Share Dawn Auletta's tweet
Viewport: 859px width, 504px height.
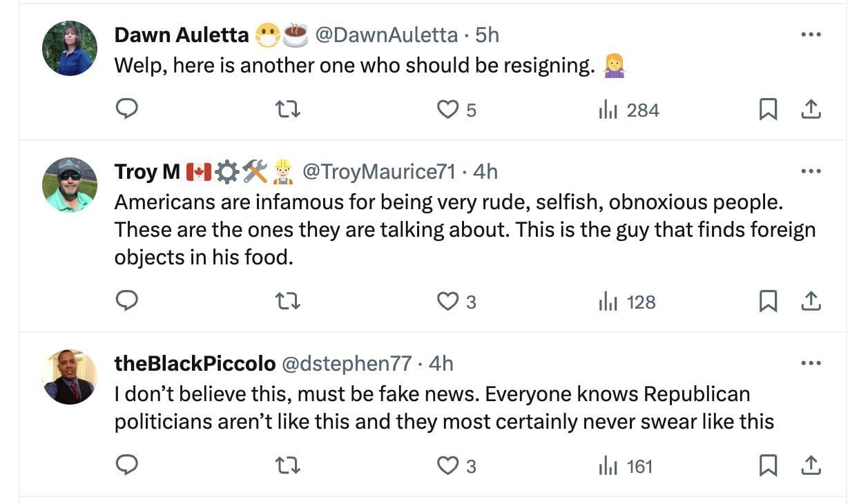point(812,109)
